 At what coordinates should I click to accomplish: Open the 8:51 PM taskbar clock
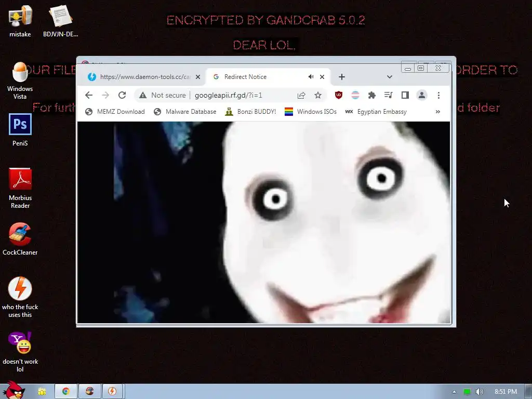click(x=506, y=392)
